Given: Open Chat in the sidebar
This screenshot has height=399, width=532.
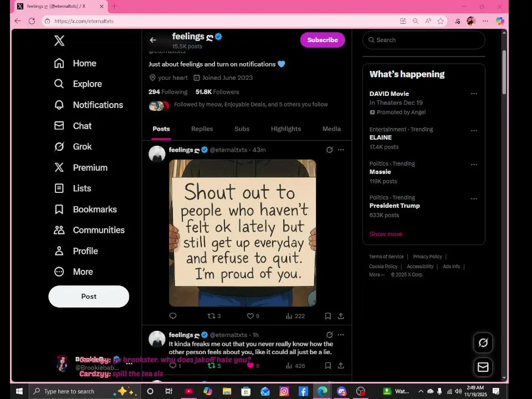Looking at the screenshot, I should point(73,126).
